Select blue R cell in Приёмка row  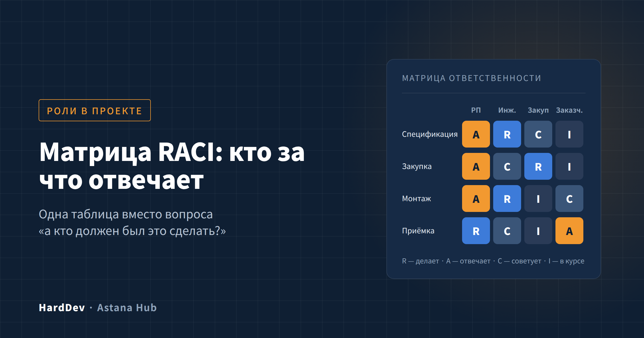click(476, 231)
